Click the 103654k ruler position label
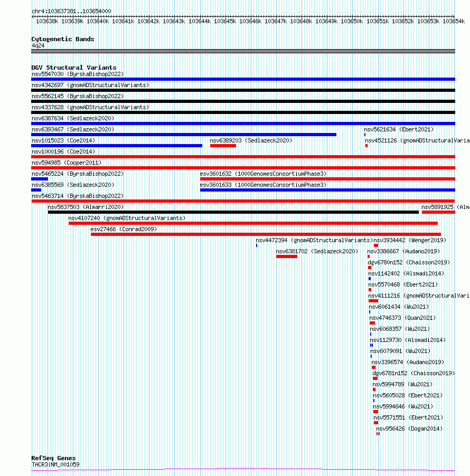 [453, 21]
